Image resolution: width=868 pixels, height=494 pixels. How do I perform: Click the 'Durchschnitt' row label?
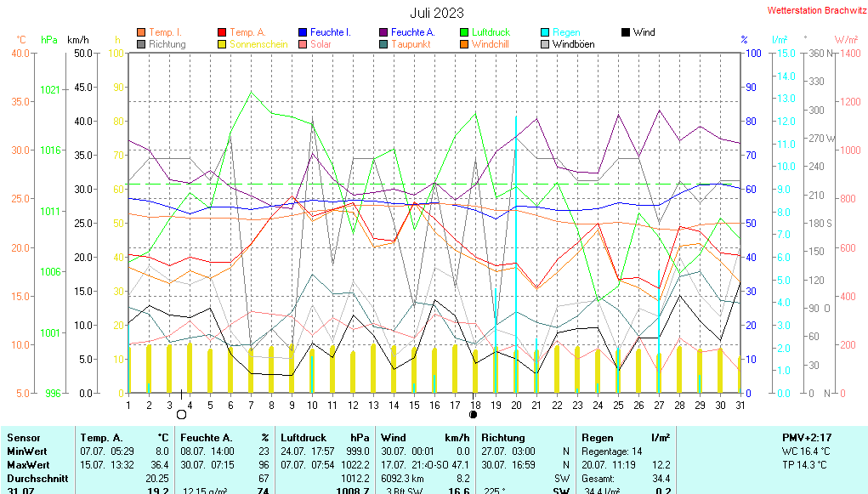point(37,479)
